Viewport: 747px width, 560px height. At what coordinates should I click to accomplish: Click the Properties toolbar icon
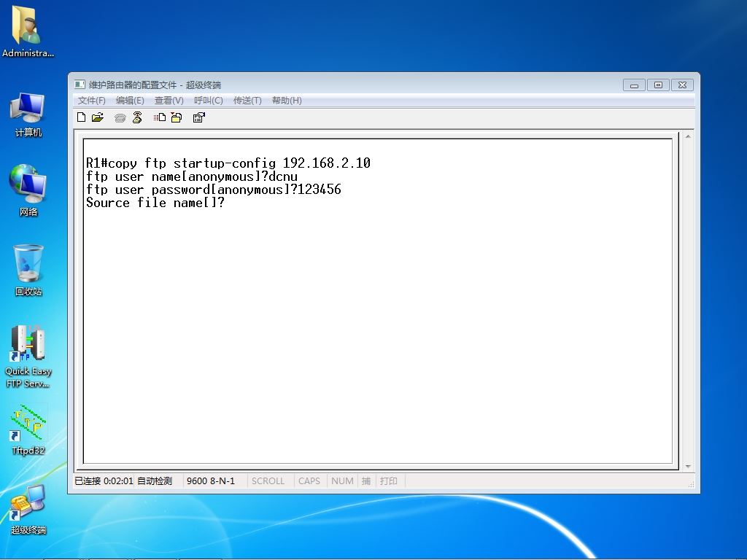pos(198,117)
